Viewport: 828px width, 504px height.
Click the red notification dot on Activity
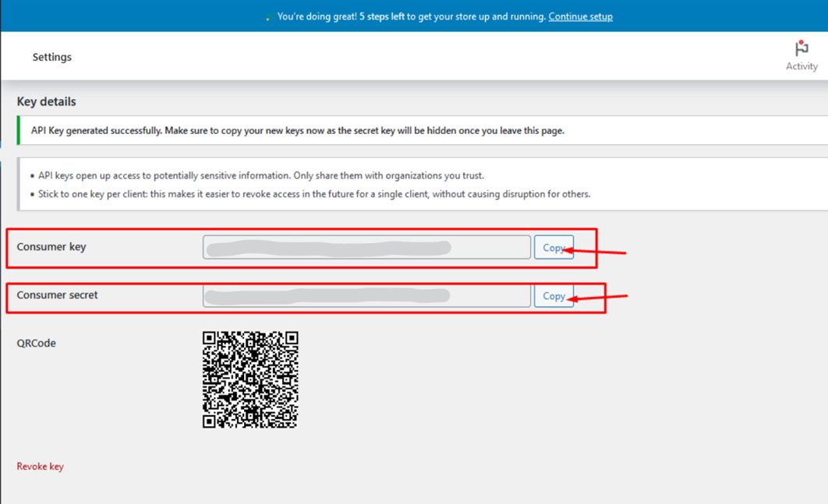[x=800, y=43]
